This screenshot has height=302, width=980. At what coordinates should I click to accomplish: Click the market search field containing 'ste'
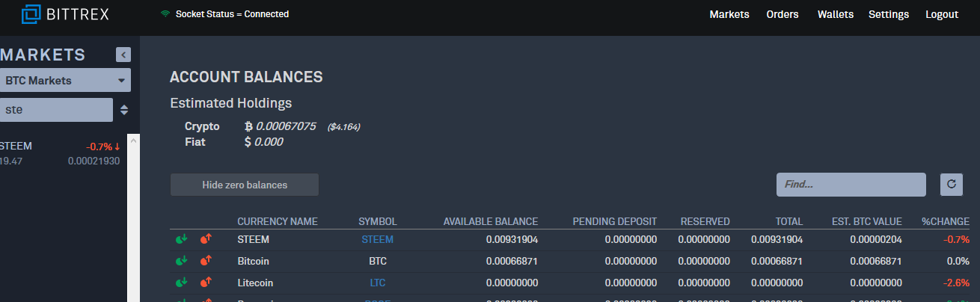tap(56, 110)
